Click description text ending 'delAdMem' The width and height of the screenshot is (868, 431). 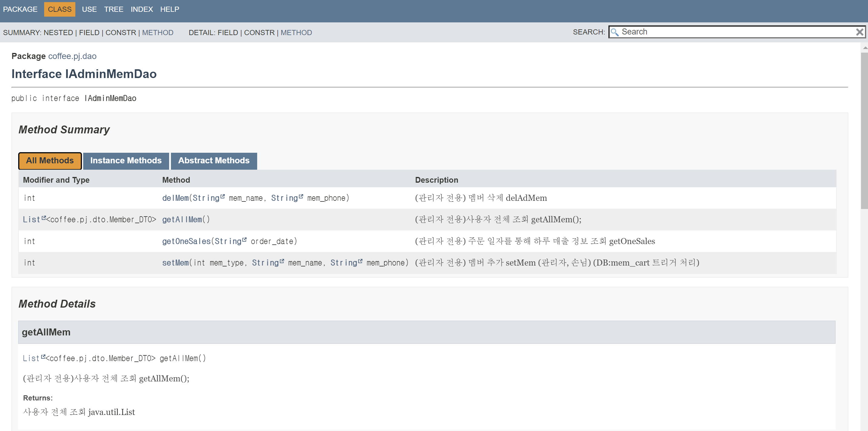click(481, 198)
